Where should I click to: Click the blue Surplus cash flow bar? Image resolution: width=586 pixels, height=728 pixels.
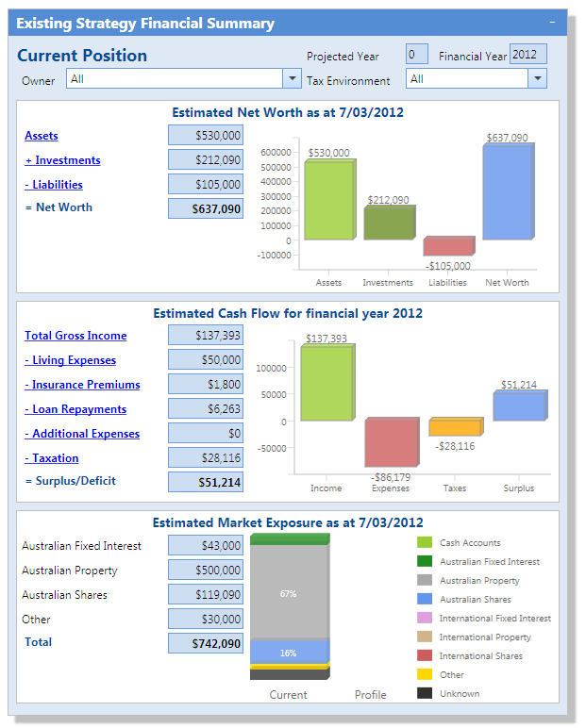click(x=520, y=406)
